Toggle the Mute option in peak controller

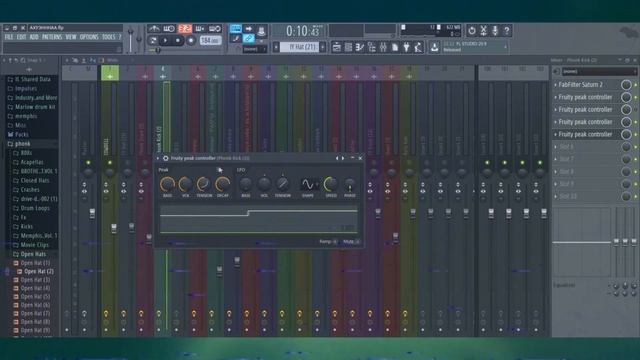click(x=351, y=242)
